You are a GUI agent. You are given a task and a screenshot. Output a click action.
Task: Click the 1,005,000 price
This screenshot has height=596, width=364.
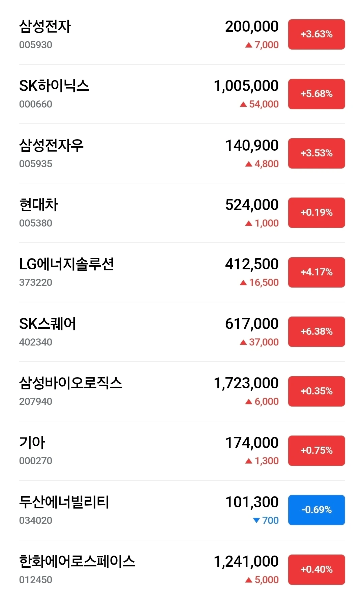246,86
